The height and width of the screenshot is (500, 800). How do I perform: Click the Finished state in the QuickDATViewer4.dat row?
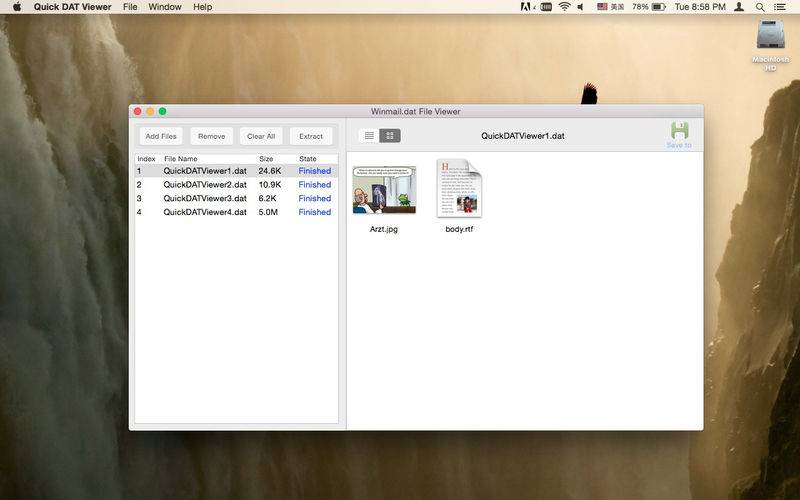tap(315, 212)
